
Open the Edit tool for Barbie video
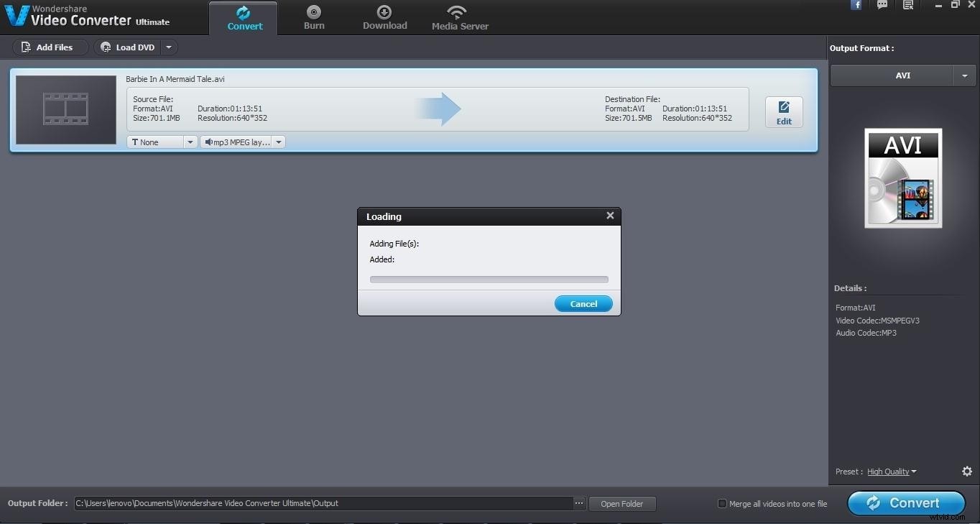pyautogui.click(x=783, y=112)
